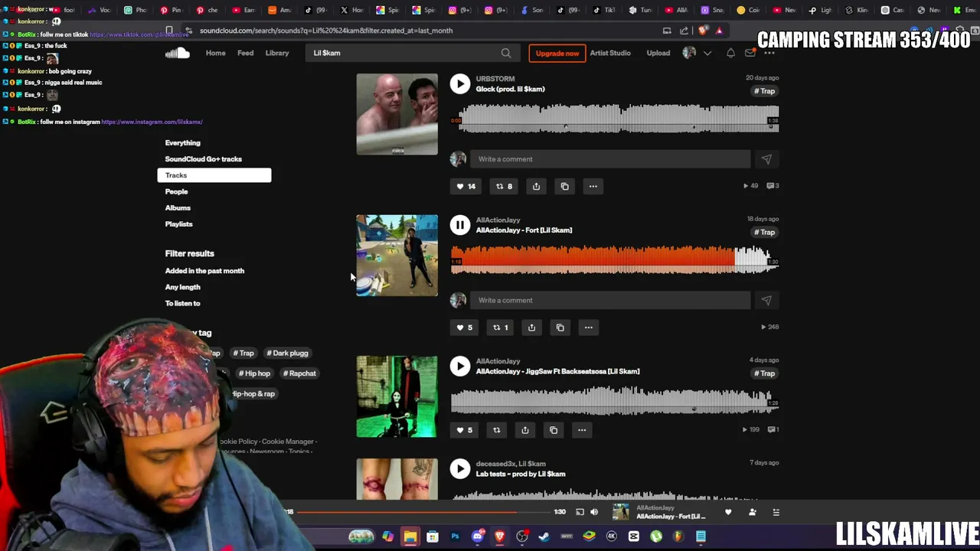Open the Brave Shields icon in address bar
980x551 pixels.
[702, 31]
